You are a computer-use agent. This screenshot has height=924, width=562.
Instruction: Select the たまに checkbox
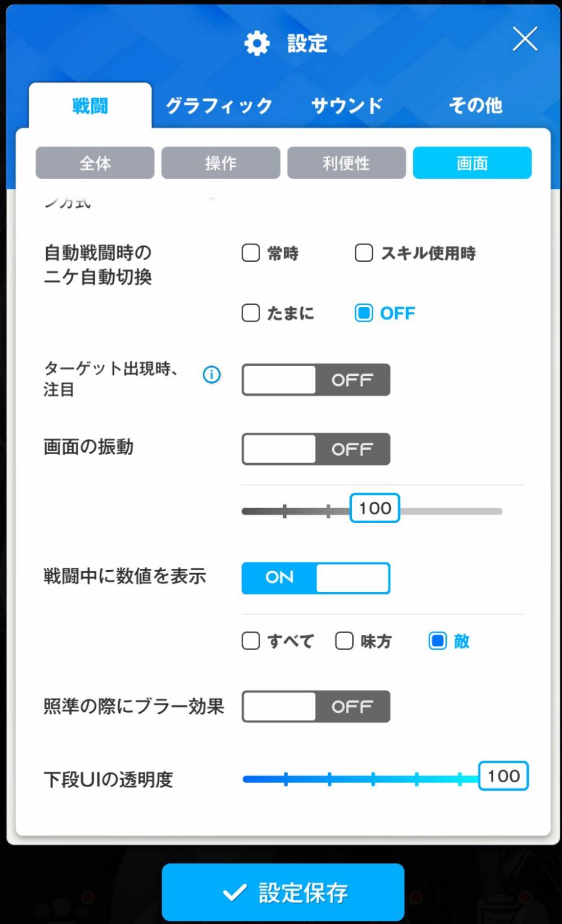coord(251,313)
